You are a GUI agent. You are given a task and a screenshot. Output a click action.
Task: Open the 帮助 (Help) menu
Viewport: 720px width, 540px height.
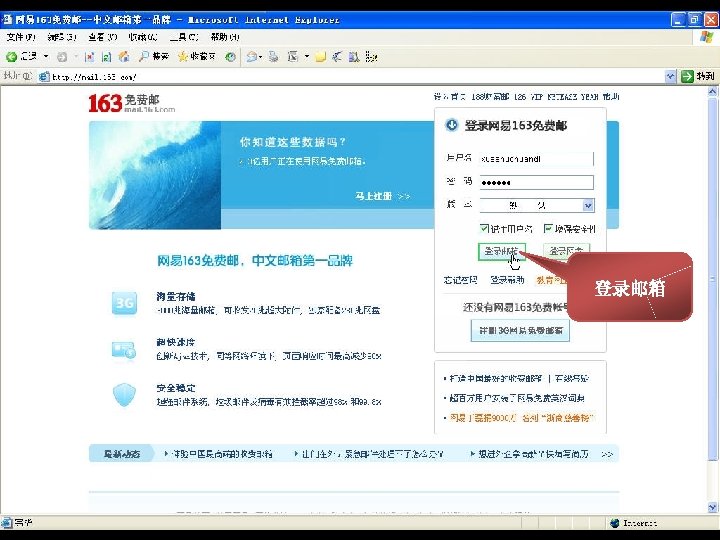[x=225, y=37]
